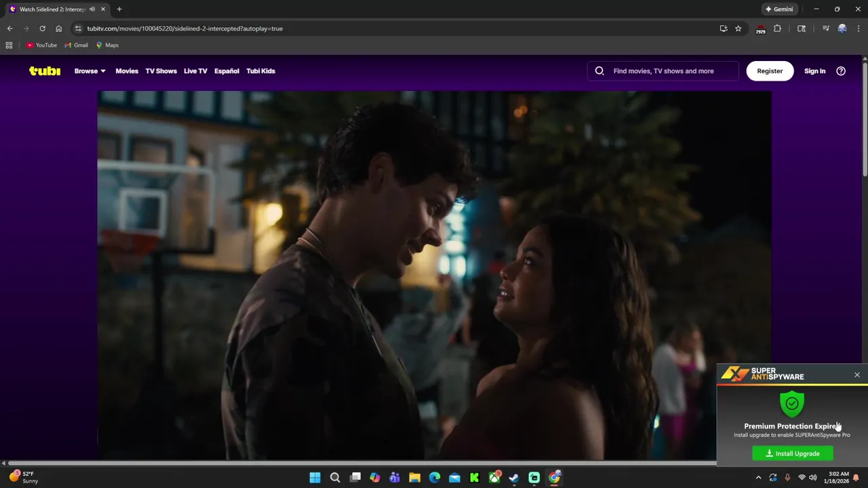The height and width of the screenshot is (488, 868).
Task: Mute the tab via audio icon
Action: [92, 9]
